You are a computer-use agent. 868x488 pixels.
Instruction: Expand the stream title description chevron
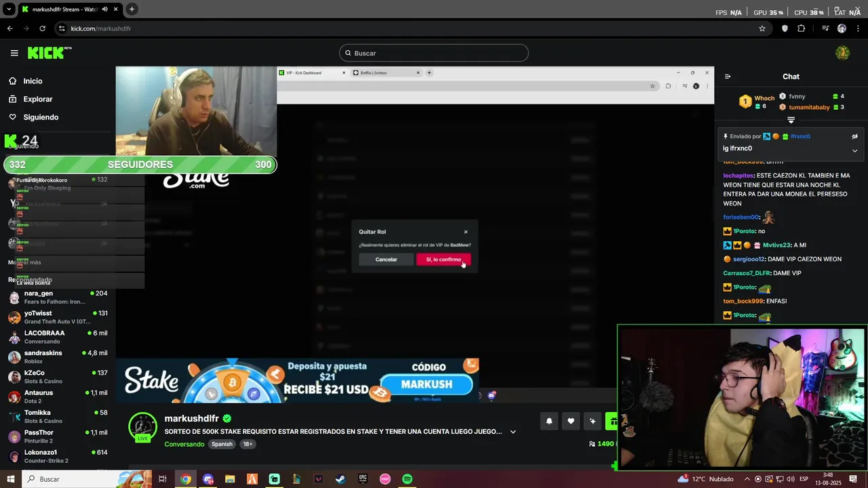point(513,432)
